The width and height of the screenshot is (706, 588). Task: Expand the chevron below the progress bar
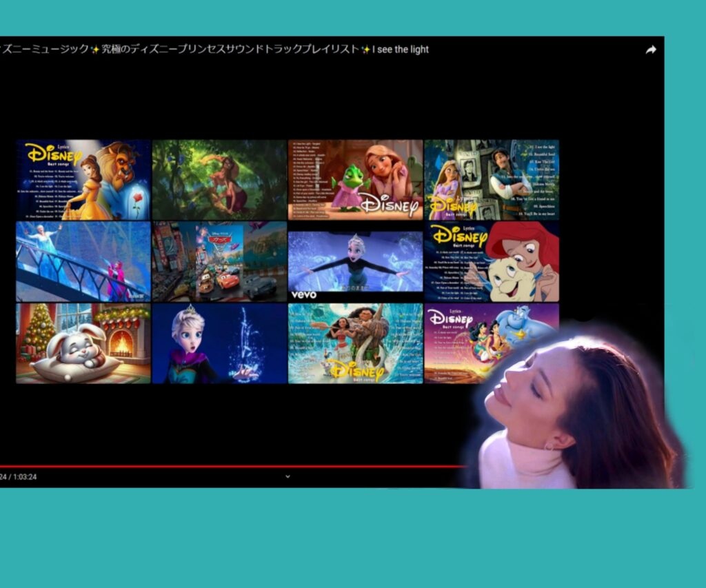coord(288,476)
